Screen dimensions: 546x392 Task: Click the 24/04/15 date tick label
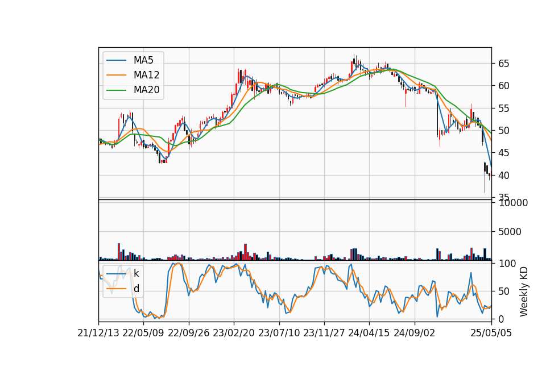369,333
